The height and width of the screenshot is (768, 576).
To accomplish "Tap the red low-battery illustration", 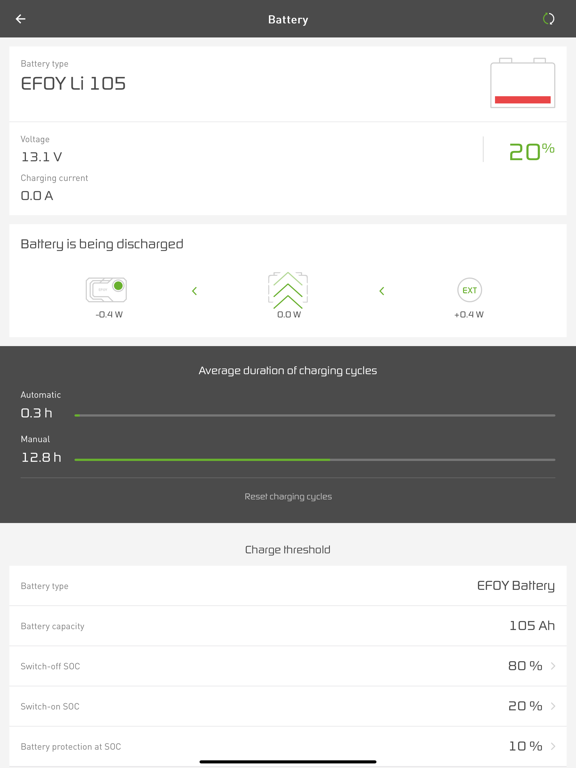I will pos(523,83).
